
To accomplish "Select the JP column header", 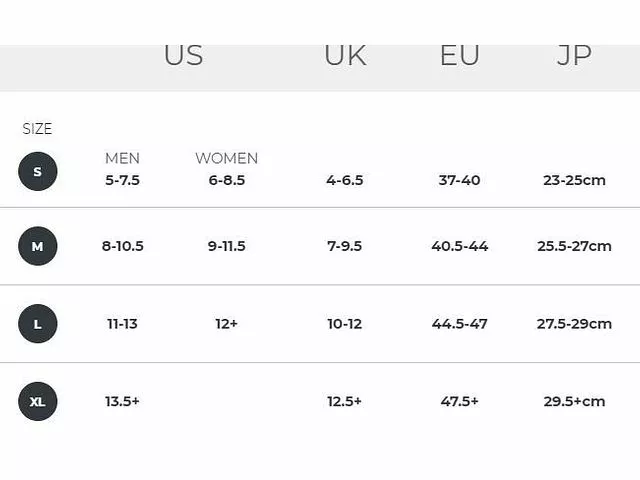I will point(574,56).
